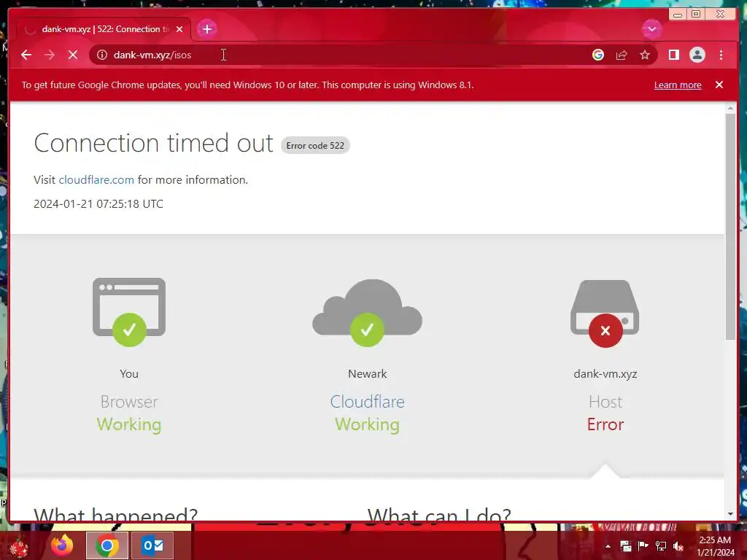Click the Action Center flag tray icon

pyautogui.click(x=643, y=545)
